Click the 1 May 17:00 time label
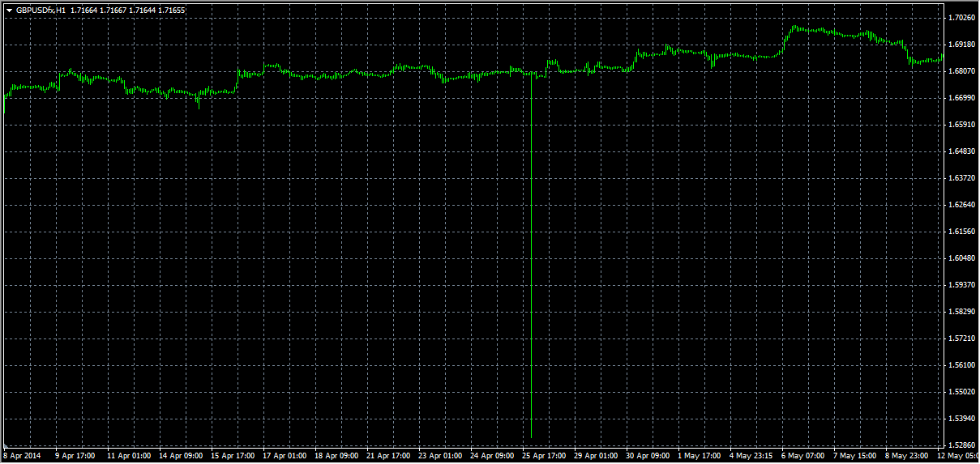 click(x=699, y=456)
